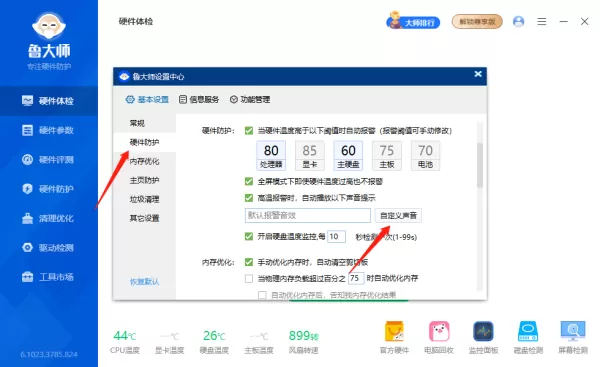Screen dimensions: 600x367
Task: Select 内存优化 in the settings list
Action: [144, 161]
